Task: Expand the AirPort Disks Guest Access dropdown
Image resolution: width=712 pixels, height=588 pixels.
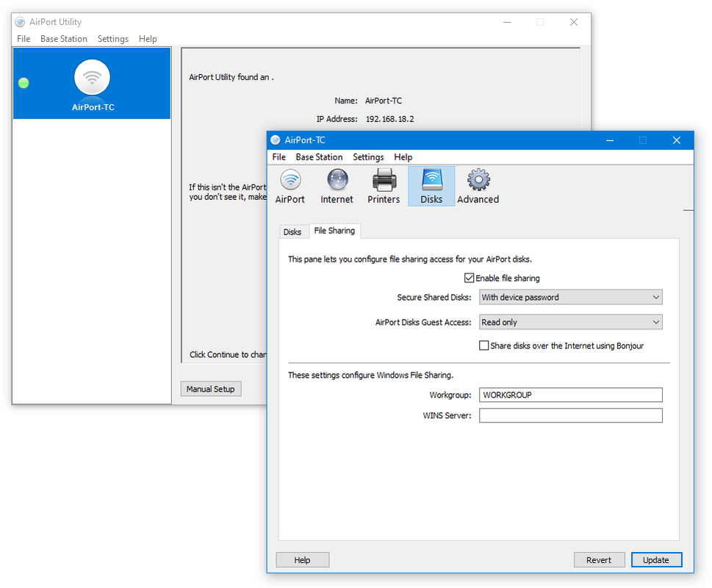Action: tap(571, 322)
